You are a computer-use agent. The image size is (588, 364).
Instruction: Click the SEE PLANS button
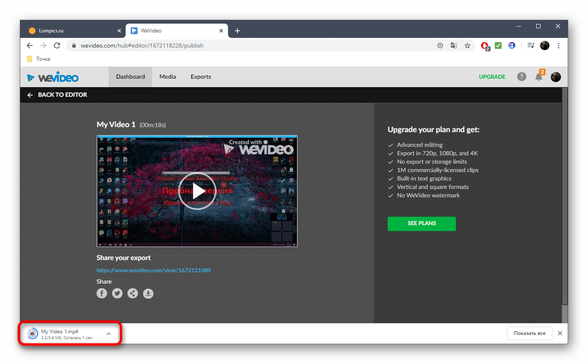422,223
